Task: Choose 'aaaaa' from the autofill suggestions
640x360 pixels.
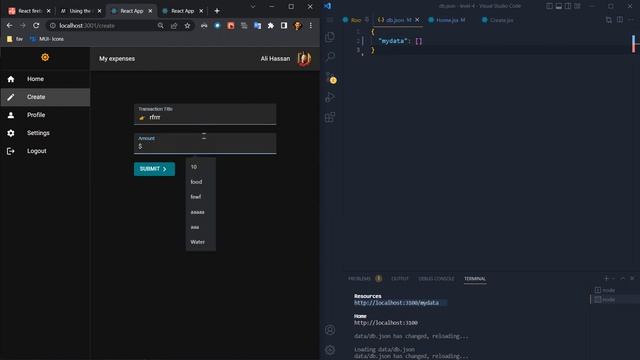Action: (x=201, y=212)
